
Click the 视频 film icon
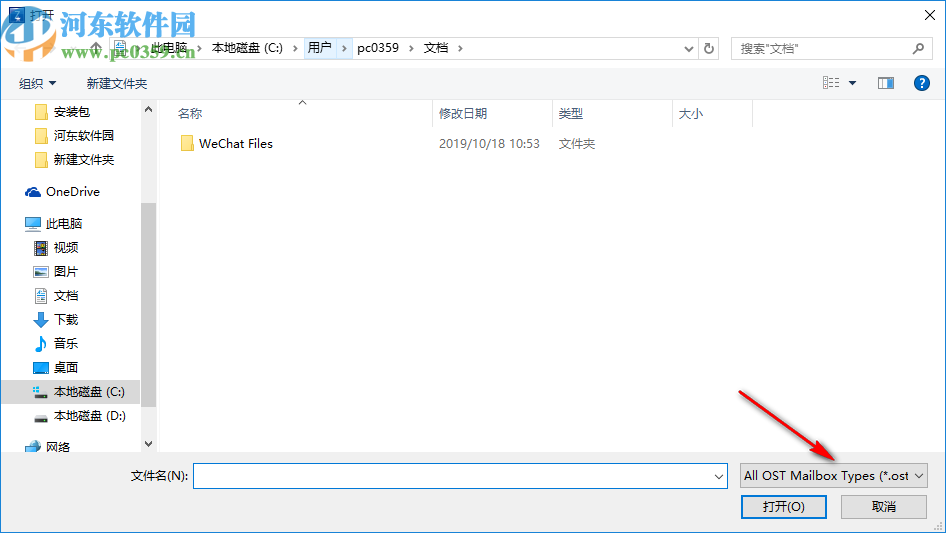pos(40,248)
